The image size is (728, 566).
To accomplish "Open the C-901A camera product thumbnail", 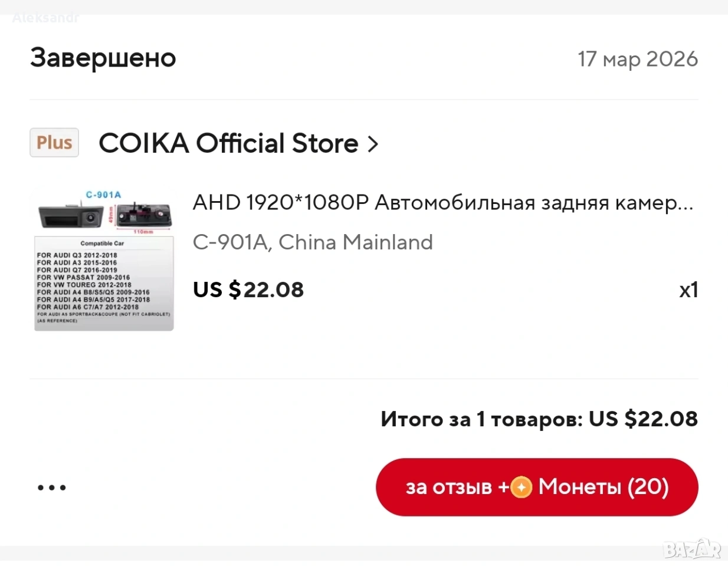I will click(104, 259).
